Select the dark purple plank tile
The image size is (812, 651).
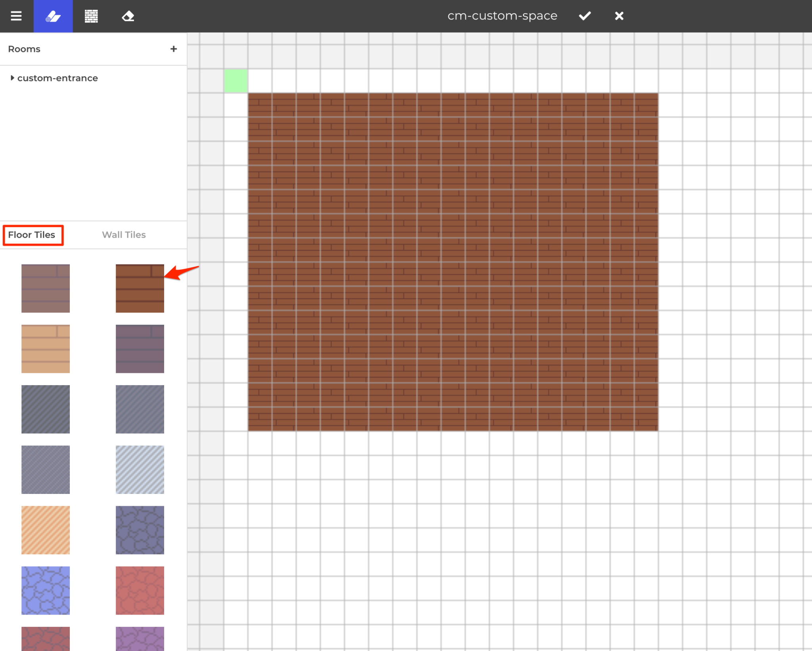coord(140,349)
